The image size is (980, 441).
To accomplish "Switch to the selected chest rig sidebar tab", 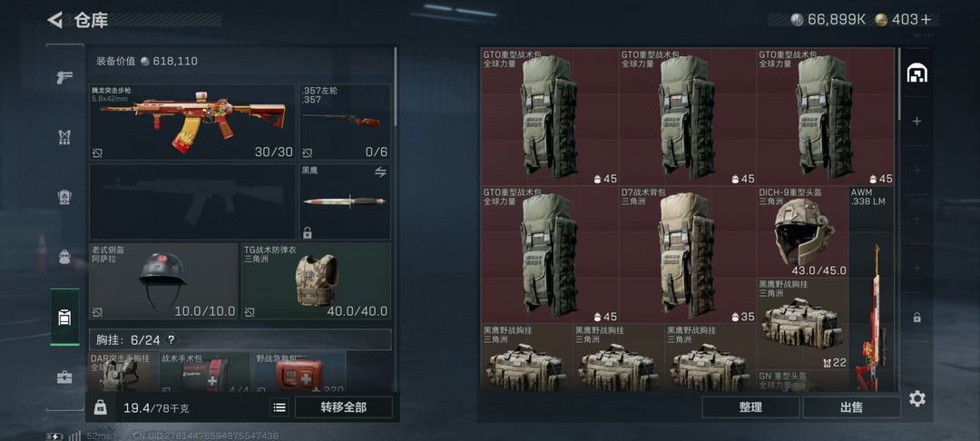I will (x=64, y=318).
